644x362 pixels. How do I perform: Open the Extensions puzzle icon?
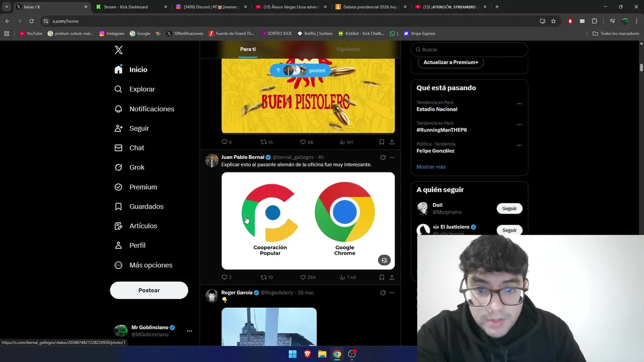(x=594, y=21)
